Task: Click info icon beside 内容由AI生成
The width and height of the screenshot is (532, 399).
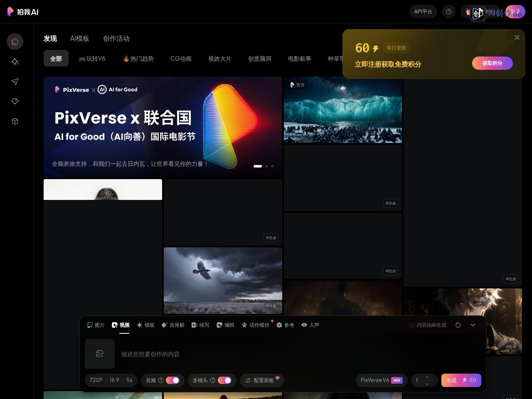Action: (412, 325)
